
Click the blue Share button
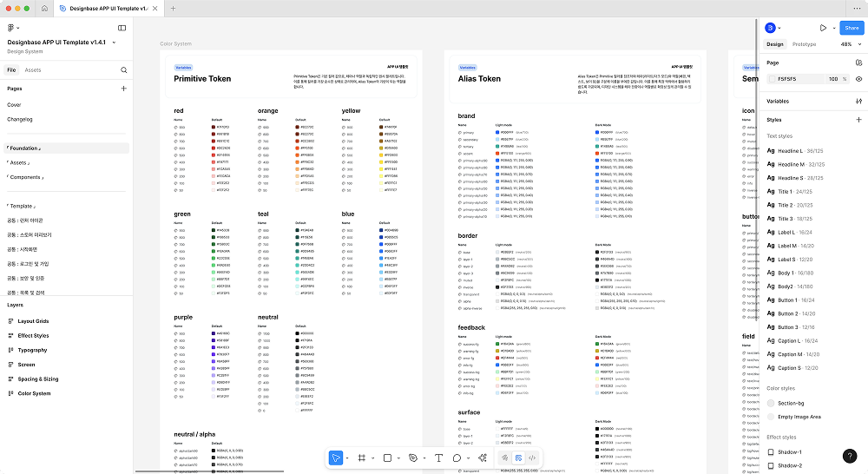pos(850,28)
